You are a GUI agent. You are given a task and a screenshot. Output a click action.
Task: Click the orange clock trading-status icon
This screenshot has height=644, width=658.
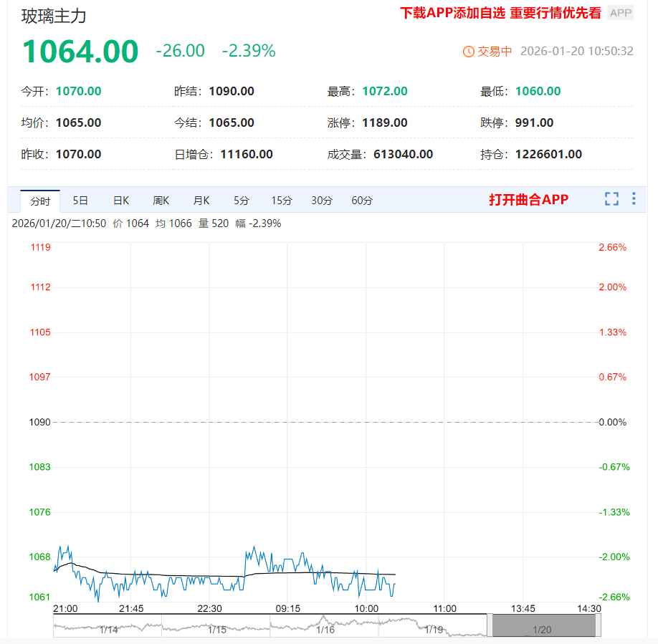(x=468, y=52)
